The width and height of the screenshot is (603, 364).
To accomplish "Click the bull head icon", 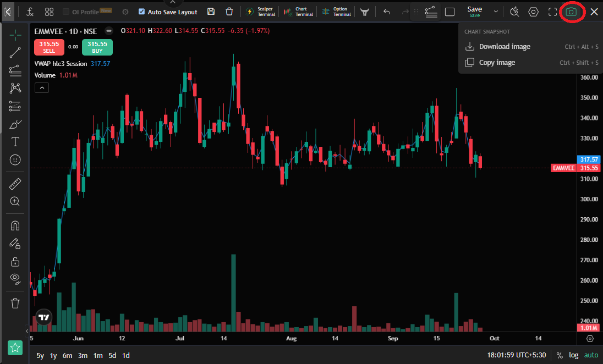I will point(365,12).
